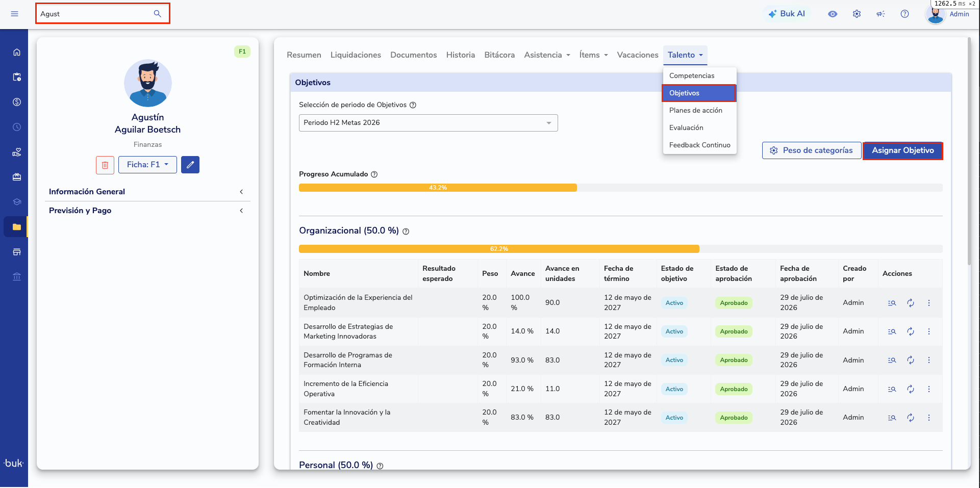This screenshot has height=488, width=980.
Task: Open the announcements megaphone icon
Action: pyautogui.click(x=881, y=14)
